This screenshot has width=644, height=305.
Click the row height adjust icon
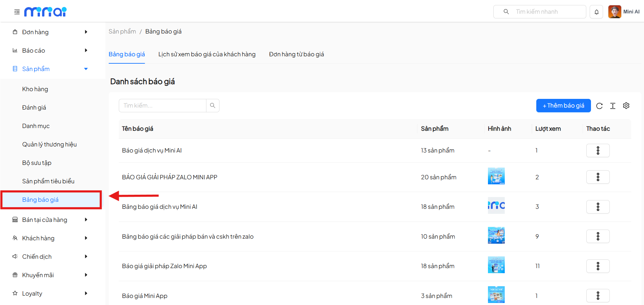[613, 106]
